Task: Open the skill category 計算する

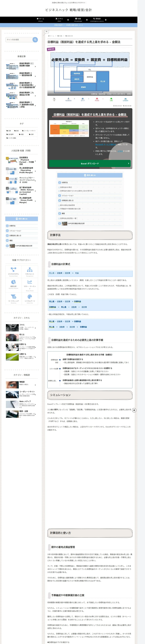Action: [x=22, y=347]
